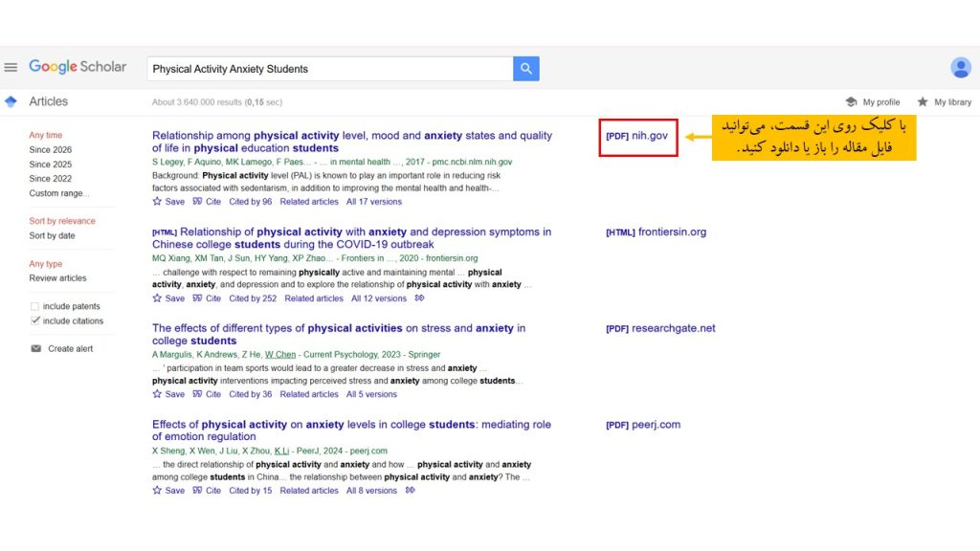The width and height of the screenshot is (980, 551).
Task: Open All 5 versions
Action: [371, 394]
